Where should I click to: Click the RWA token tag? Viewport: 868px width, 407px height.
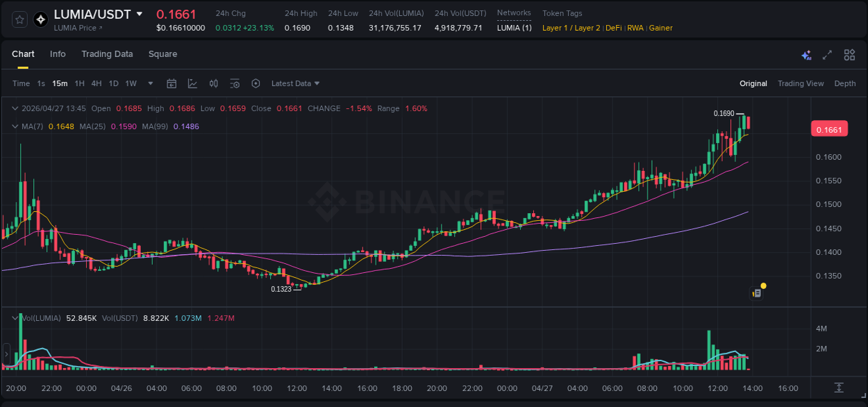point(635,28)
